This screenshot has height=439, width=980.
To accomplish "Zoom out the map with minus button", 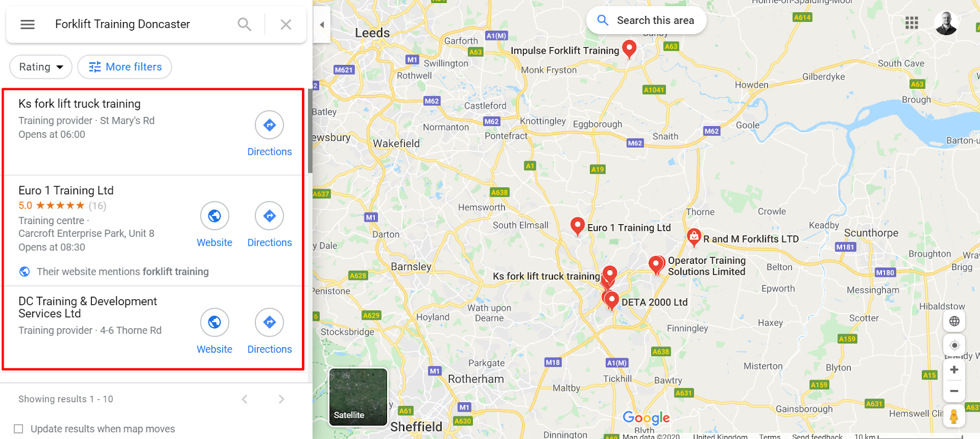I will (954, 391).
